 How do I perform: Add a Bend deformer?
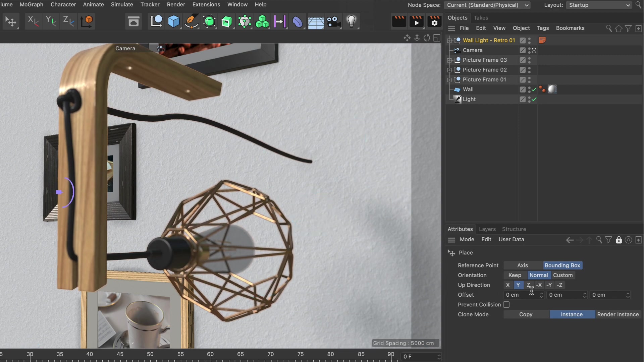pos(298,21)
